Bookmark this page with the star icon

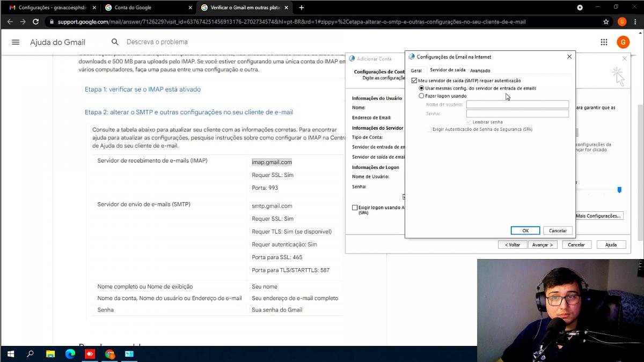[606, 22]
